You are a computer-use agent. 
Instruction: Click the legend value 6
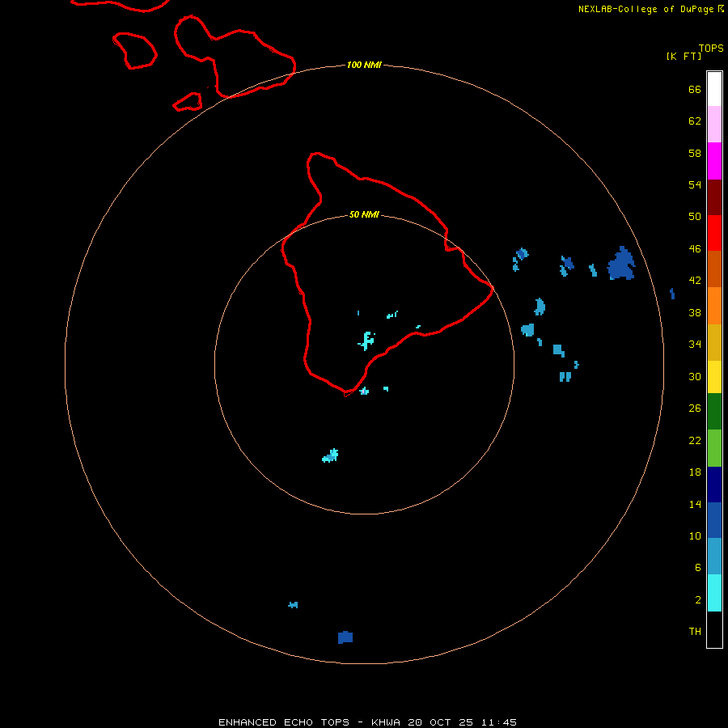tap(697, 568)
